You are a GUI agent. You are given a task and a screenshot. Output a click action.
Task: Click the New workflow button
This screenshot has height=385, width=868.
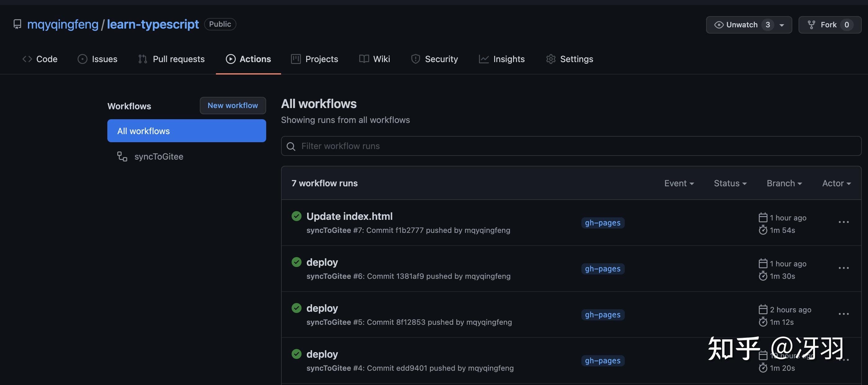(x=232, y=106)
